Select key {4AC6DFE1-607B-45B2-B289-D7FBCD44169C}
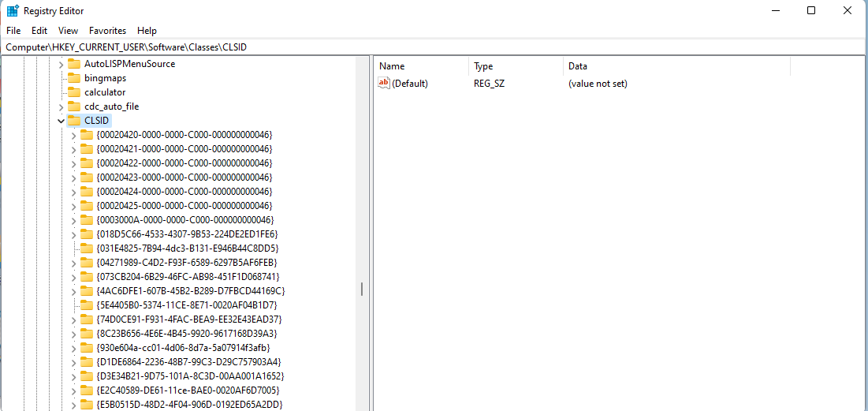Screen dimensions: 868x411 pyautogui.click(x=191, y=291)
